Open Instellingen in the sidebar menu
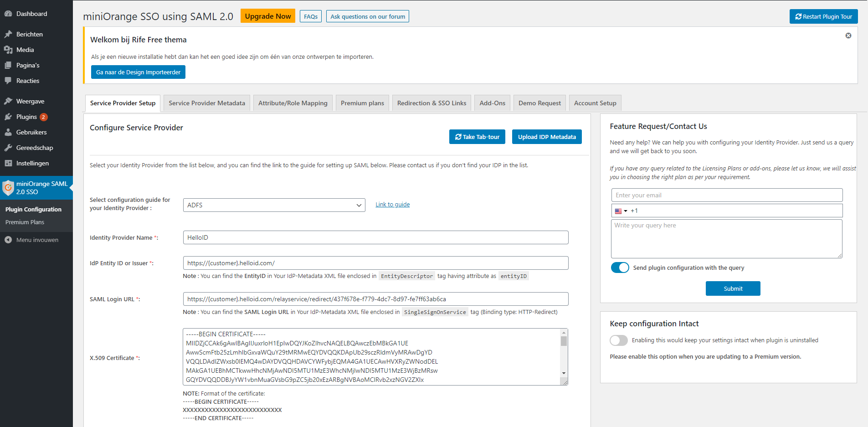This screenshot has width=868, height=427. [x=32, y=163]
